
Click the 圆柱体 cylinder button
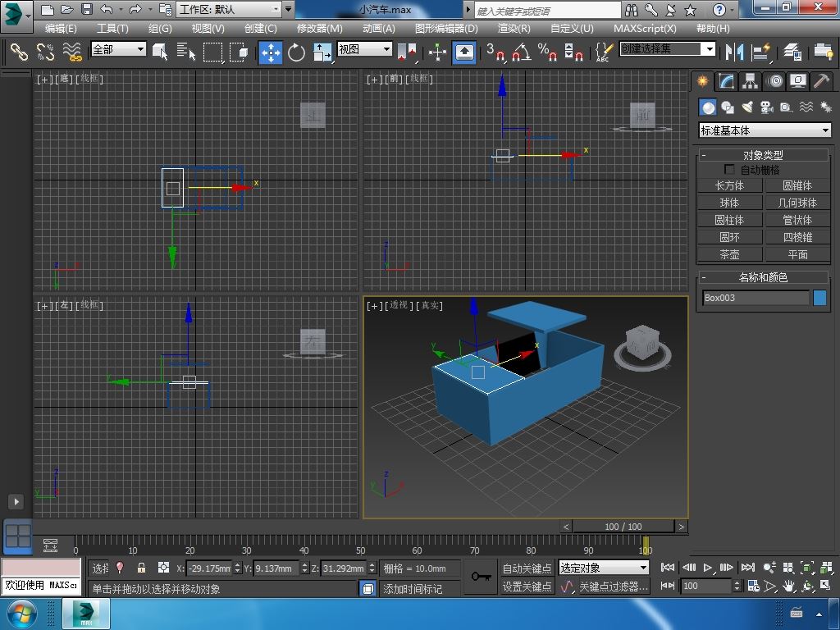tap(729, 220)
